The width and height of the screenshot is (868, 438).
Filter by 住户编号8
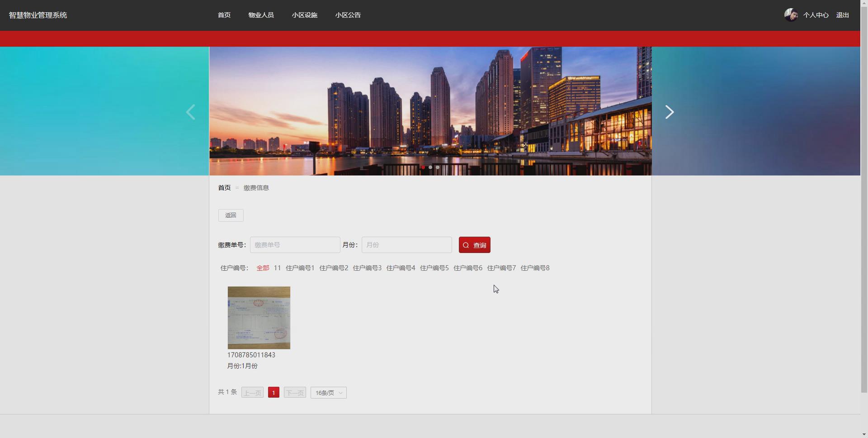click(x=535, y=268)
